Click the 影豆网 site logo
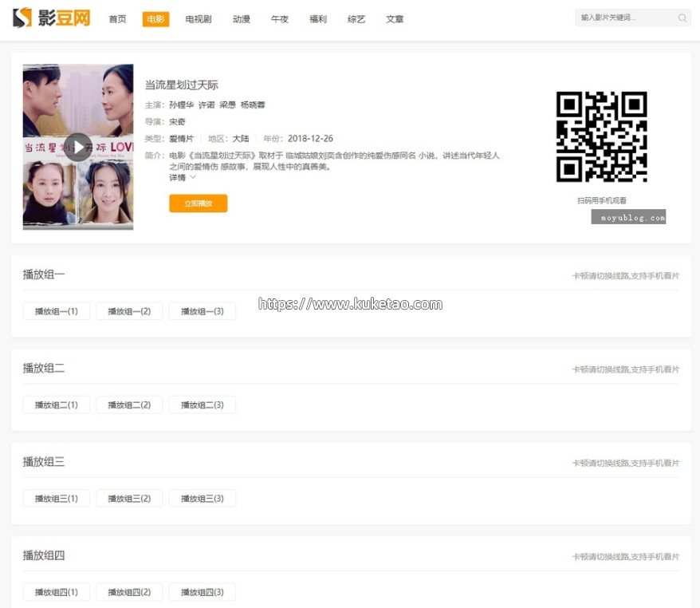700x608 pixels. (x=51, y=18)
